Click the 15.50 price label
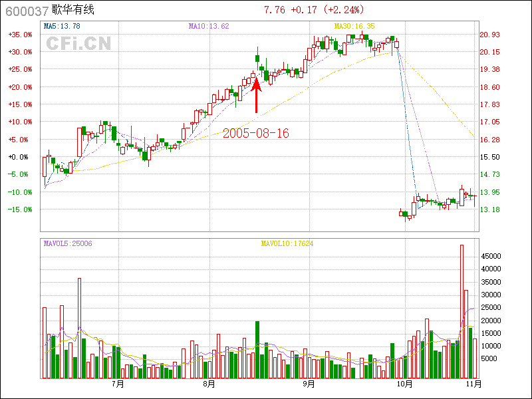Screen dimensions: 532x399 [x=490, y=157]
